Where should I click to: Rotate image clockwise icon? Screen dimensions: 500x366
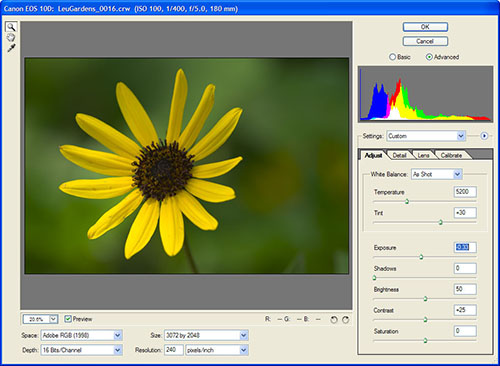click(346, 320)
